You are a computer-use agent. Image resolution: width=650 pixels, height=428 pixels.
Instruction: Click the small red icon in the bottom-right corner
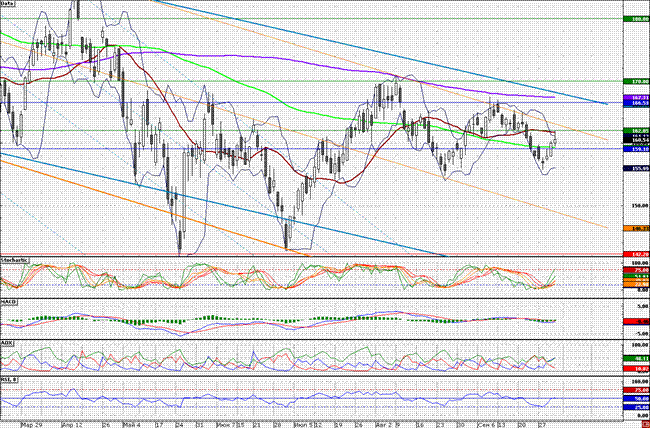point(645,425)
